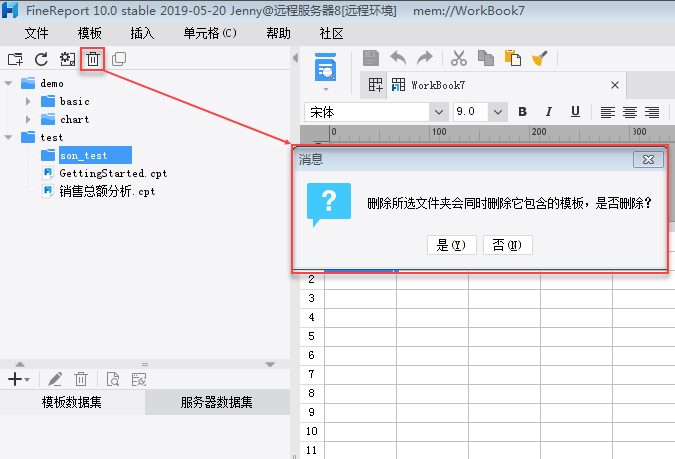Click the pencil edit dataset icon
The width and height of the screenshot is (675, 459).
tap(55, 379)
